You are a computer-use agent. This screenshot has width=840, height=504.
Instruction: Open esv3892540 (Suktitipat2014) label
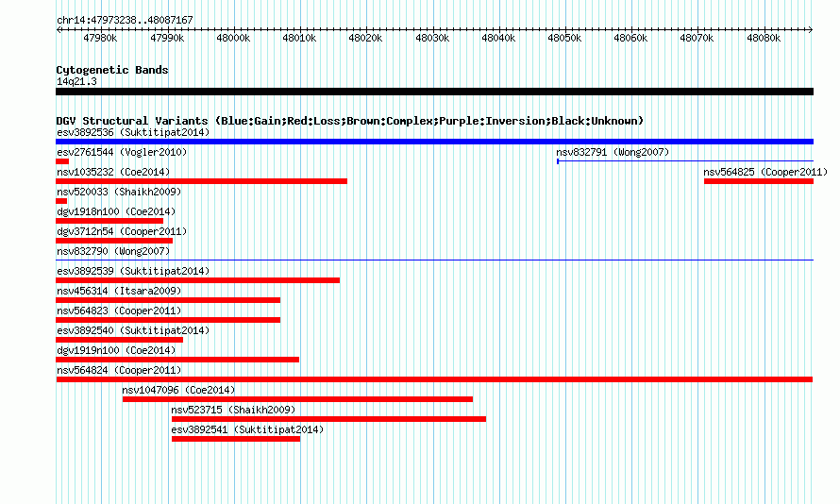click(x=133, y=330)
